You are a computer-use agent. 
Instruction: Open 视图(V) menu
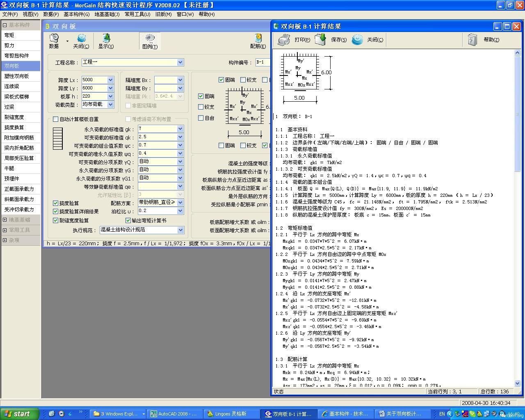[30, 14]
